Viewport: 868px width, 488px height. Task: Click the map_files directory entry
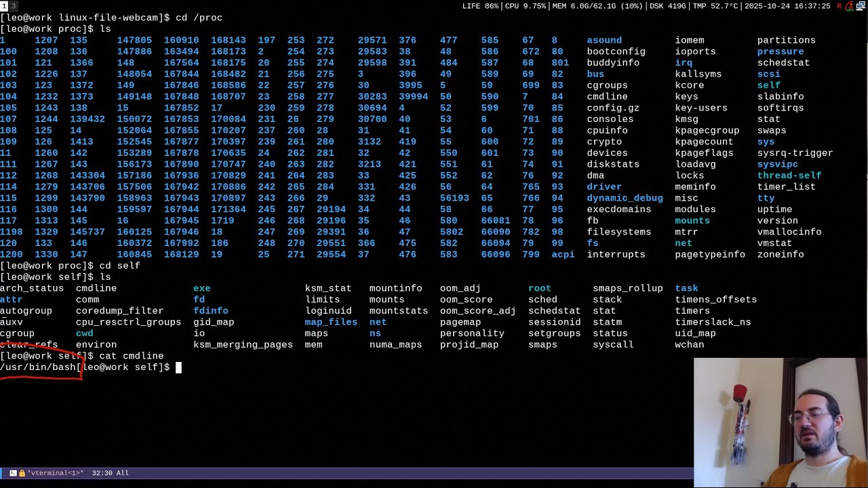click(x=331, y=323)
